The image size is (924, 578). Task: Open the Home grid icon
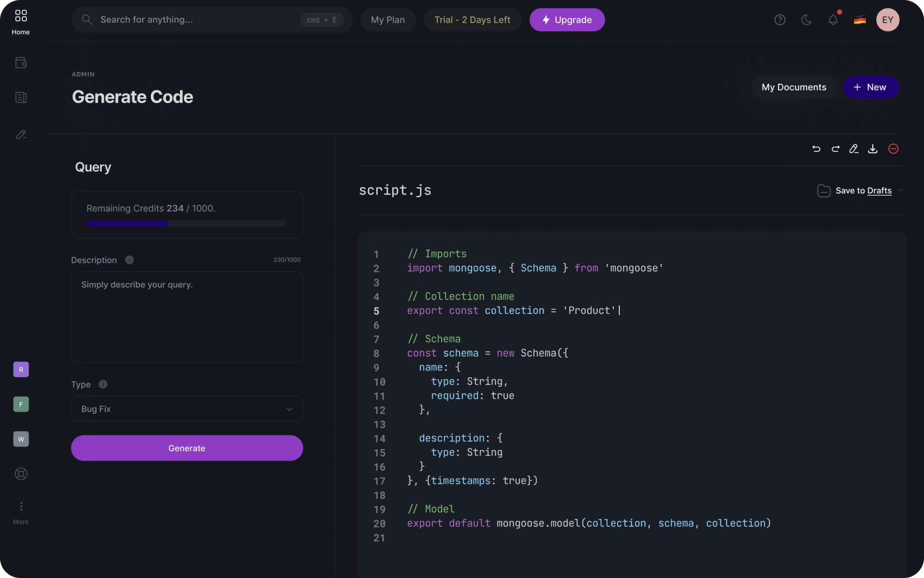click(x=21, y=15)
